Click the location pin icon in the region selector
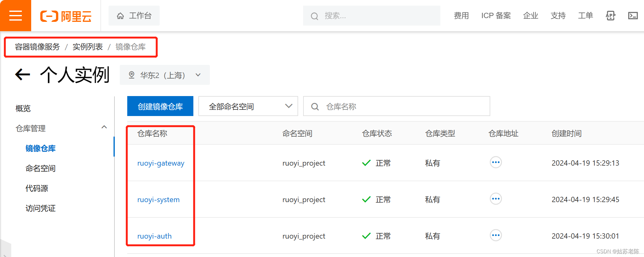The width and height of the screenshot is (644, 257). coord(132,75)
